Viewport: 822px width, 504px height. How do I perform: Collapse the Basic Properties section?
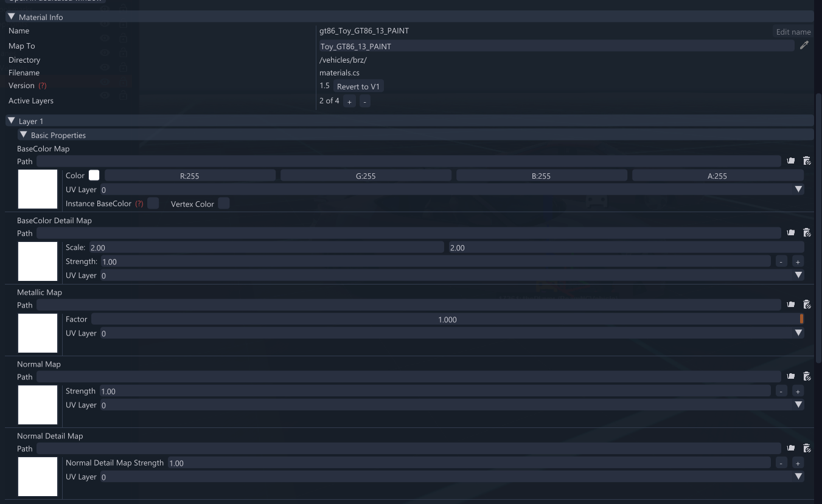coord(24,135)
